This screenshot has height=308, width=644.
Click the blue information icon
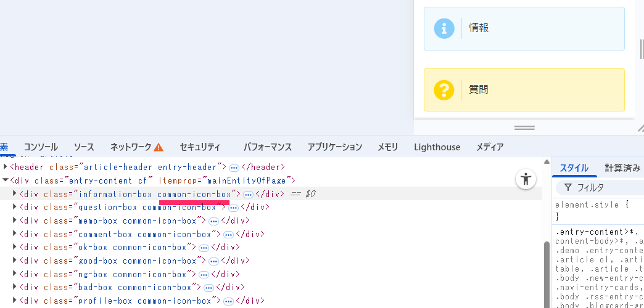[x=444, y=28]
